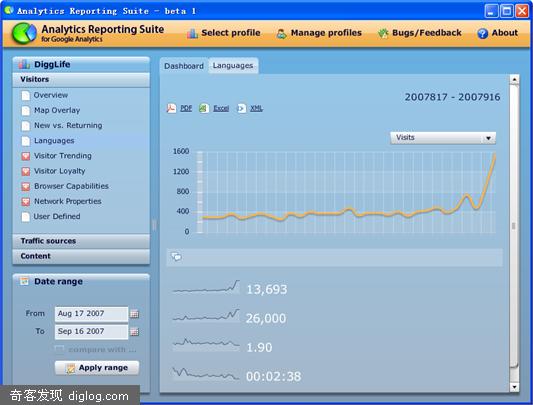Click the report scrollbar down arrow

(514, 387)
